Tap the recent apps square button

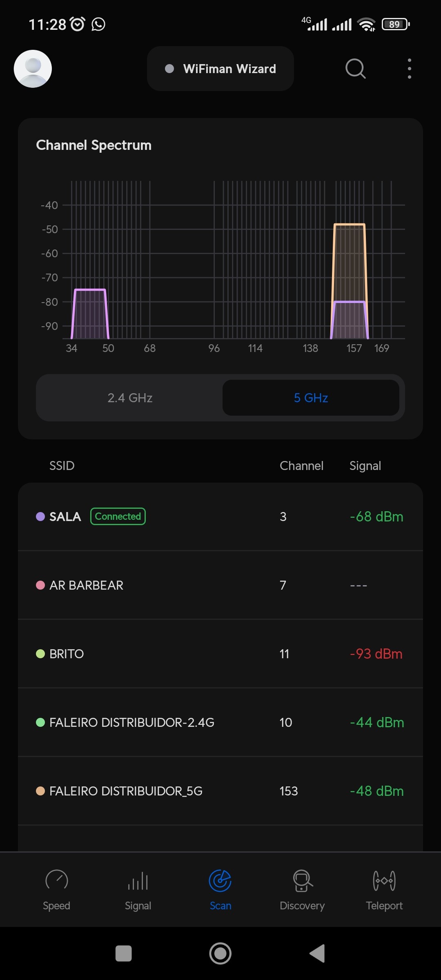click(x=124, y=953)
